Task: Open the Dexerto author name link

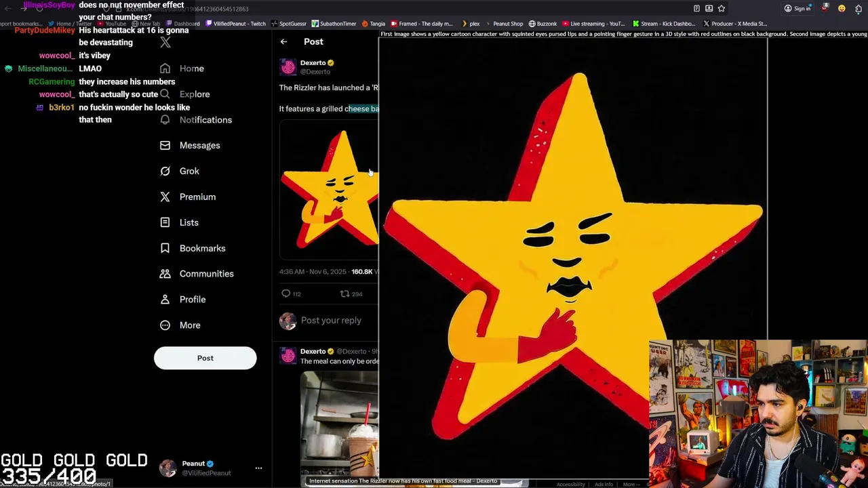Action: (313, 63)
